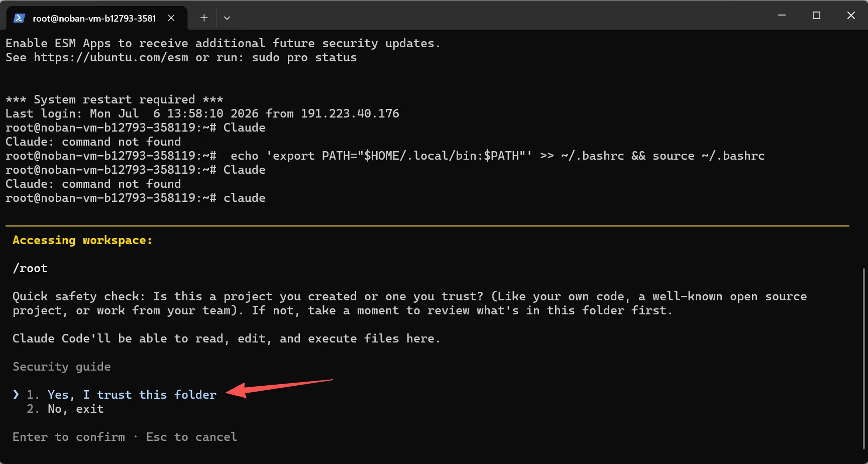
Task: Click the https://ubuntu.com/esm URL
Action: pos(111,57)
